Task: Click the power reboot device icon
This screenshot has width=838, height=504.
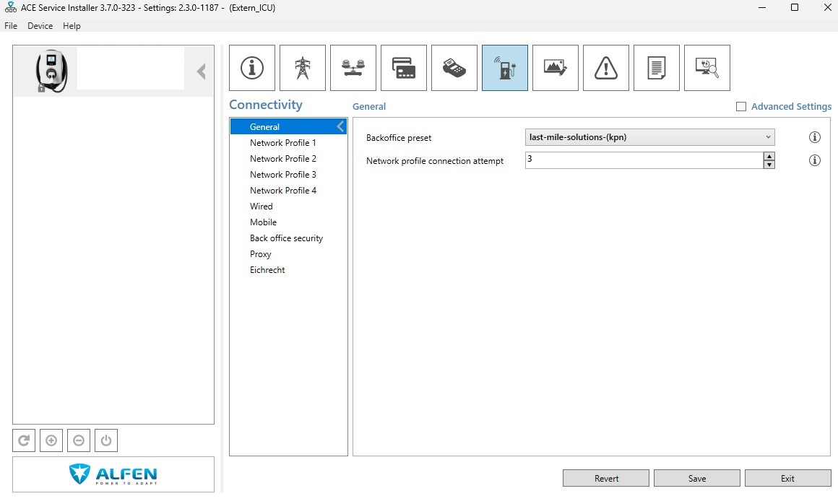Action: [x=105, y=440]
